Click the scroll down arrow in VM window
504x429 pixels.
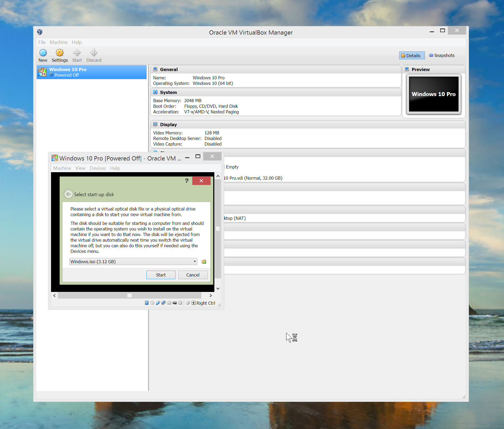pyautogui.click(x=218, y=288)
